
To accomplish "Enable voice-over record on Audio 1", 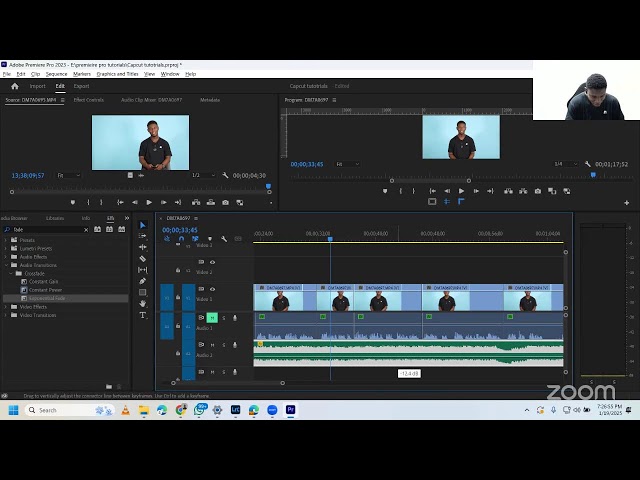I will tap(235, 318).
